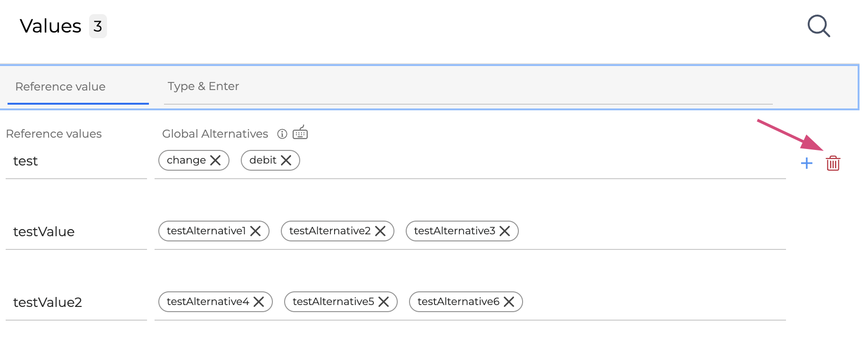Screen dimensions: 868x347
Task: Edit the testValue reference value
Action: tap(75, 232)
